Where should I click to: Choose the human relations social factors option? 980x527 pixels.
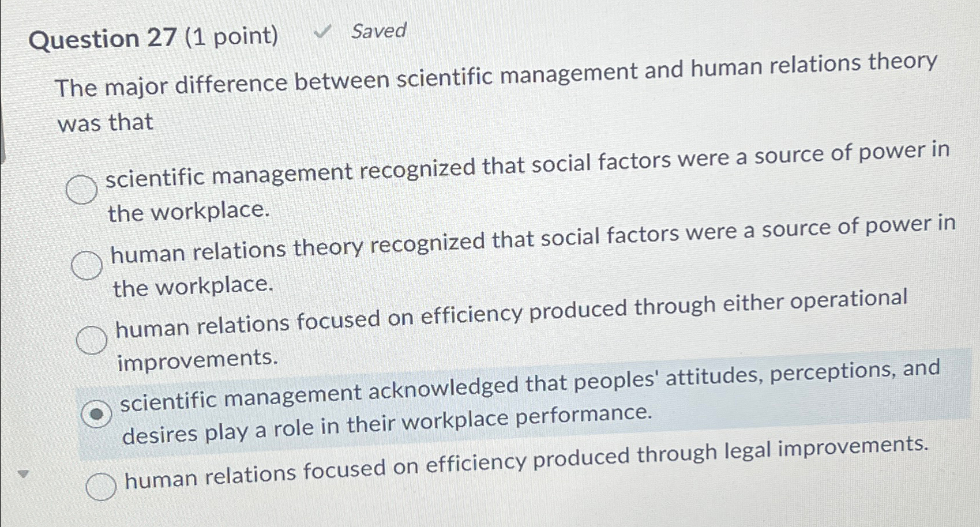click(x=87, y=265)
